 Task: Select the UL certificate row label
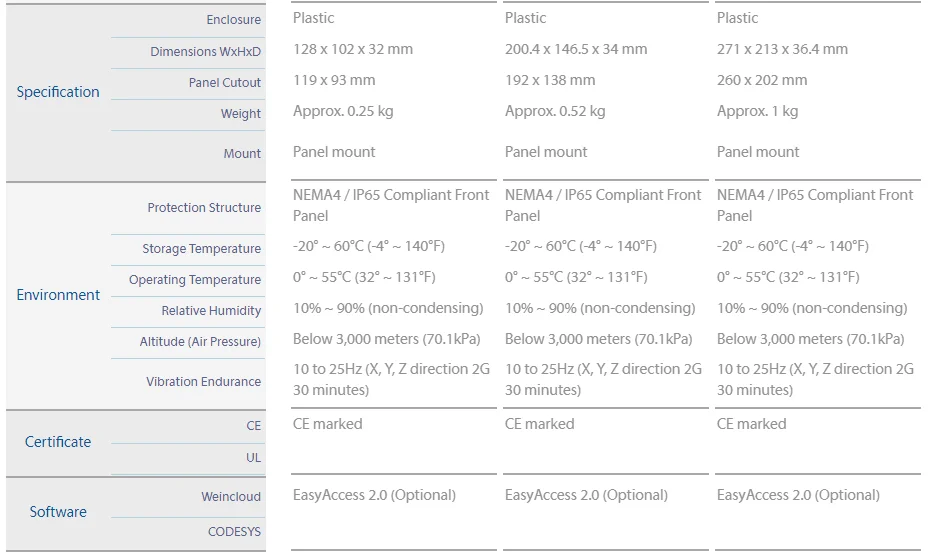click(253, 458)
